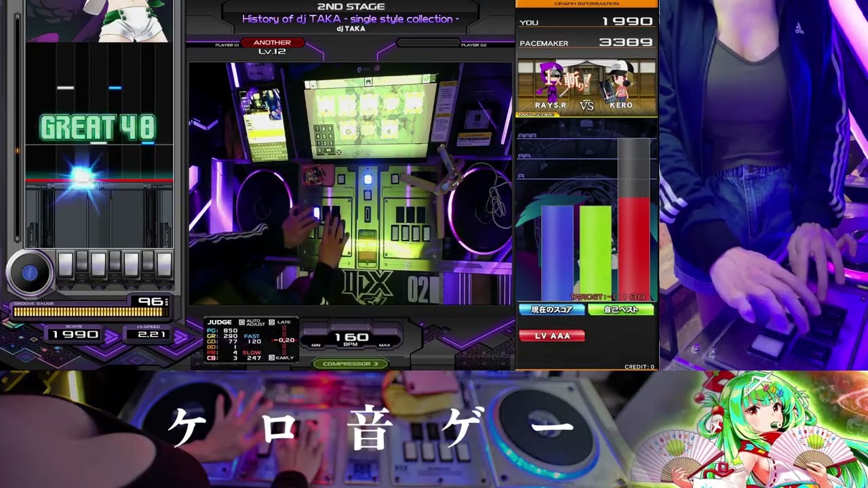Click the number 3 key icon beside EARLY
Screen dimensions: 868x488
(x=272, y=357)
